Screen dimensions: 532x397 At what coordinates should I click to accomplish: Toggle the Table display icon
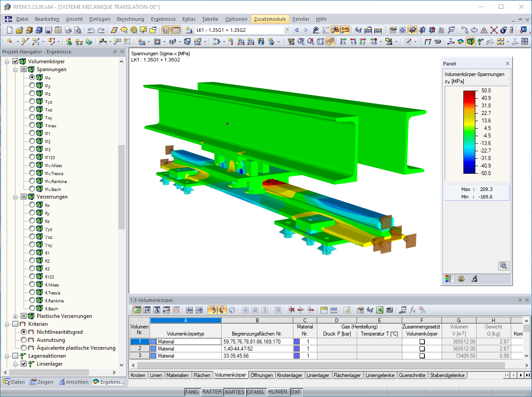[x=176, y=31]
